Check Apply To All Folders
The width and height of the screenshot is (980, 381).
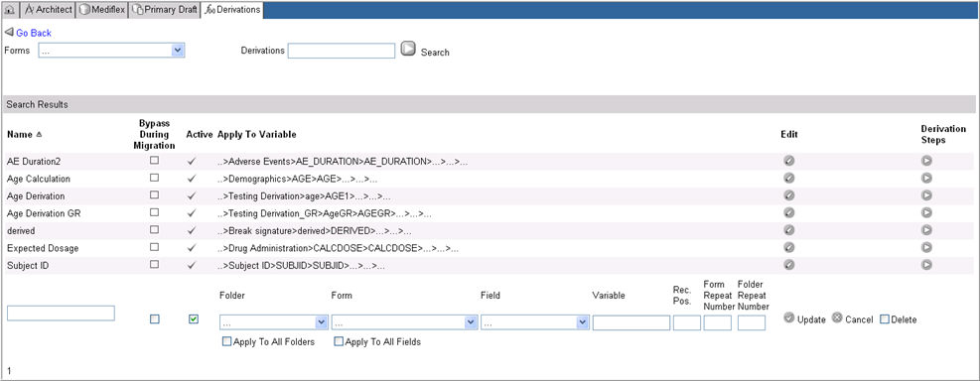coord(226,341)
